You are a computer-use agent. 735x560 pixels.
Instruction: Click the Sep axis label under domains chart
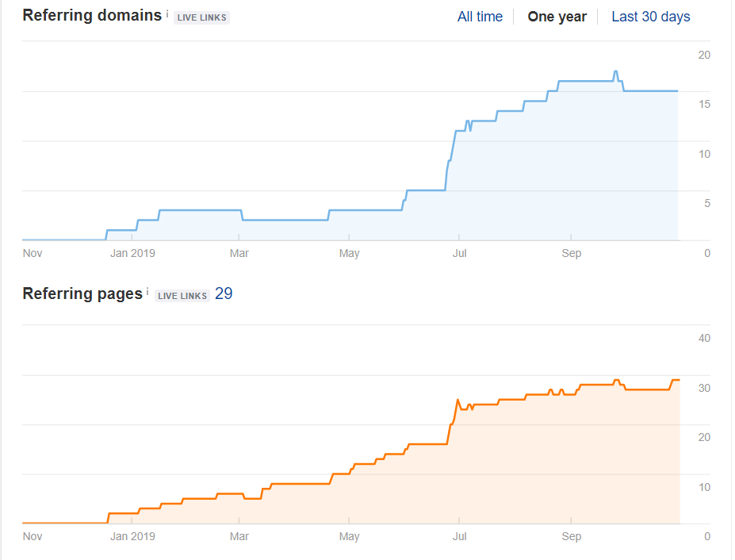click(571, 253)
